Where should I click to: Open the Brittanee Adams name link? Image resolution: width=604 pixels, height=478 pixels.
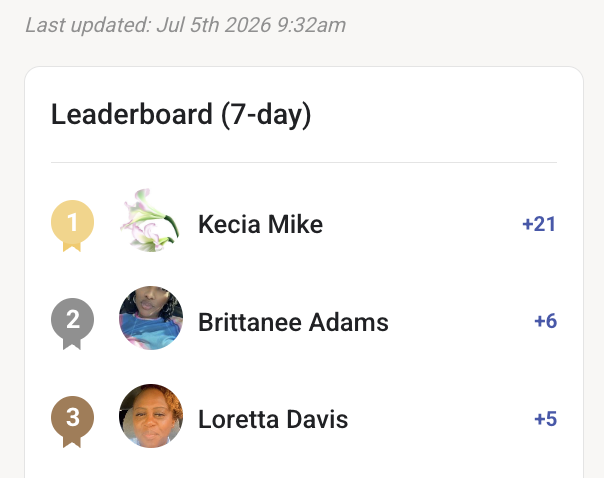click(x=293, y=322)
